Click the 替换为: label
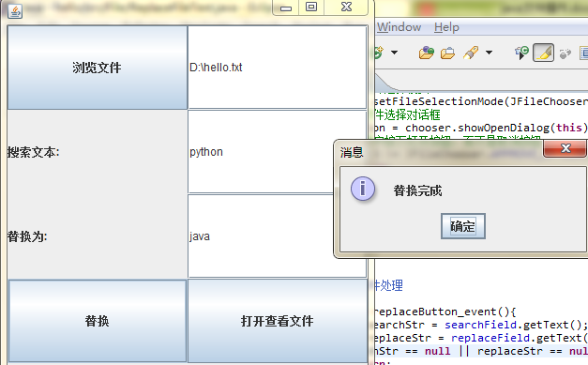The image size is (588, 365). (x=27, y=236)
